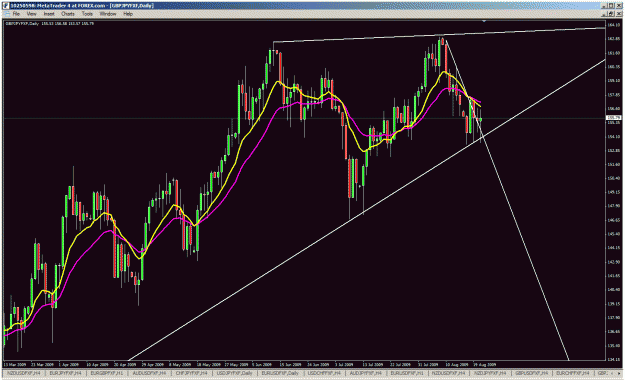Open the Tools menu
This screenshot has height=380, width=625.
pos(87,14)
